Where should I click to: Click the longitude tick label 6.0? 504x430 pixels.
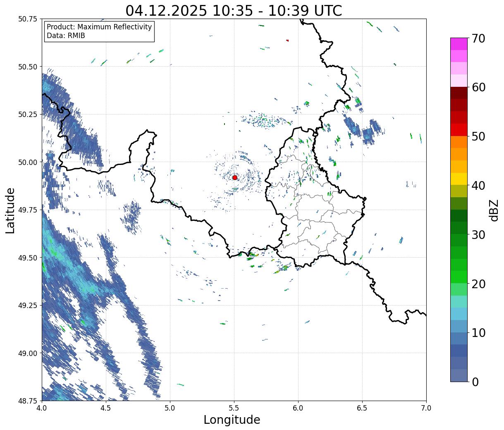pyautogui.click(x=298, y=408)
